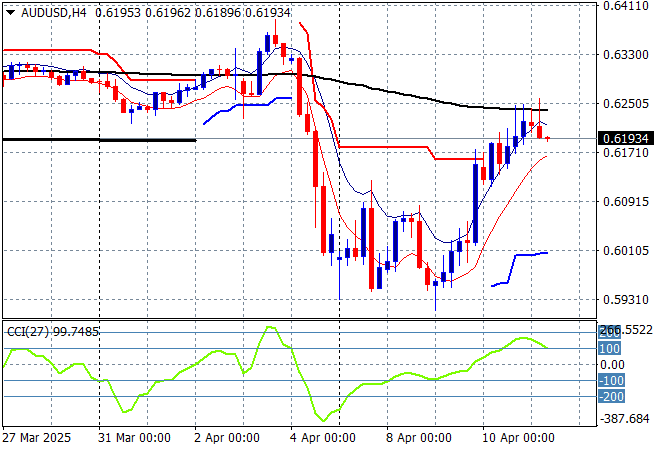
Task: Click the 0.64110 price scale label
Action: coord(625,5)
